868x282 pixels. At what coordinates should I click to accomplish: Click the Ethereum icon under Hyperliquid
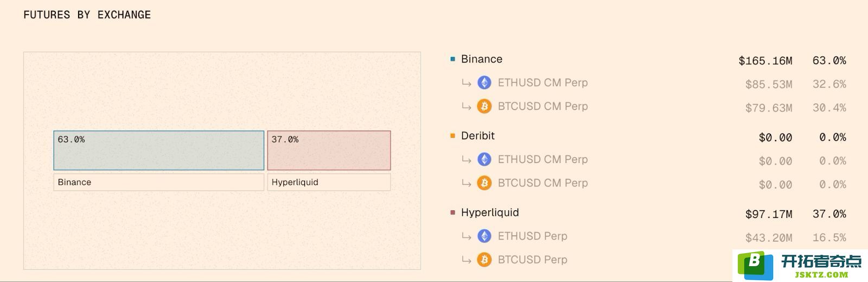tap(484, 236)
